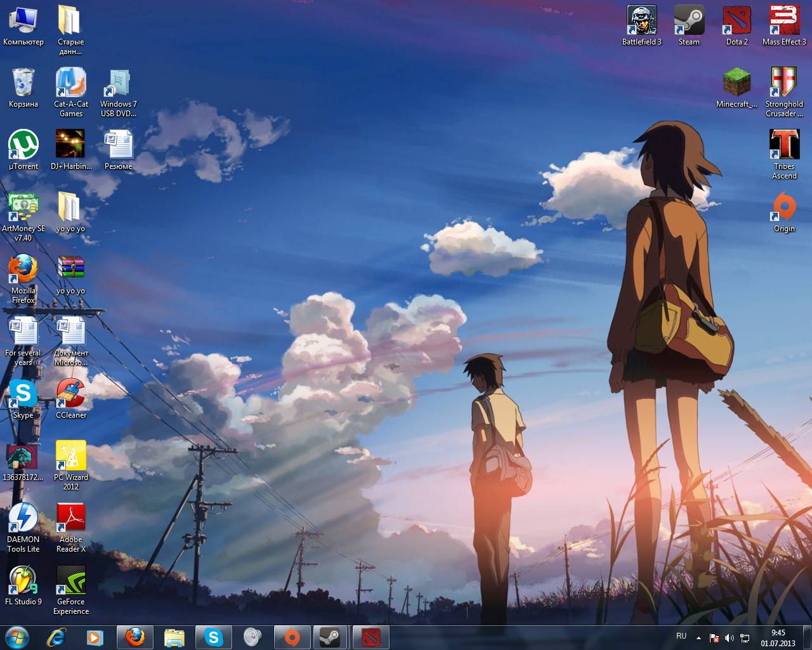Select the μTorrent desktop shortcut

23,150
